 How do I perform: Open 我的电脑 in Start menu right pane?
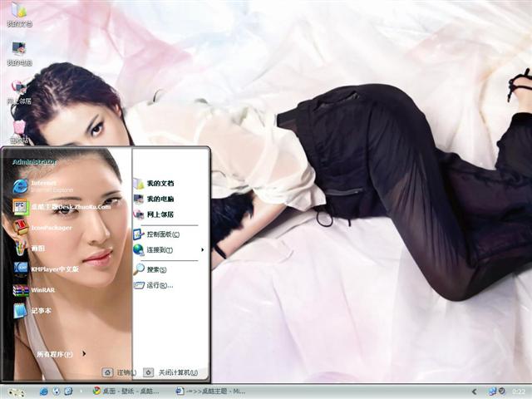point(154,199)
